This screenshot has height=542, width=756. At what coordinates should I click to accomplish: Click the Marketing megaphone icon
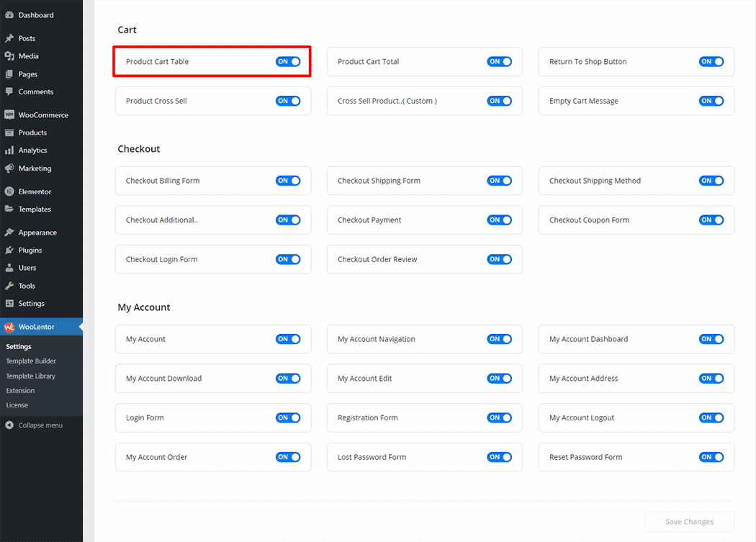coord(9,168)
